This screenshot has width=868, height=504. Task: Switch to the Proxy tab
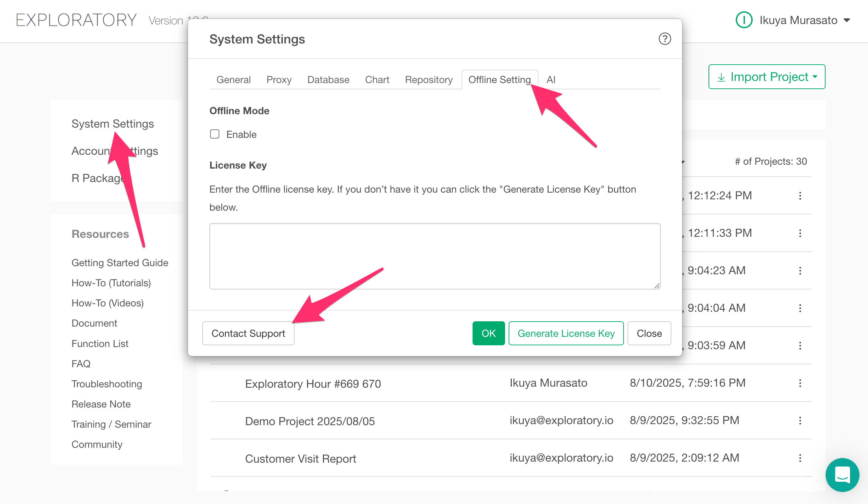pos(279,80)
